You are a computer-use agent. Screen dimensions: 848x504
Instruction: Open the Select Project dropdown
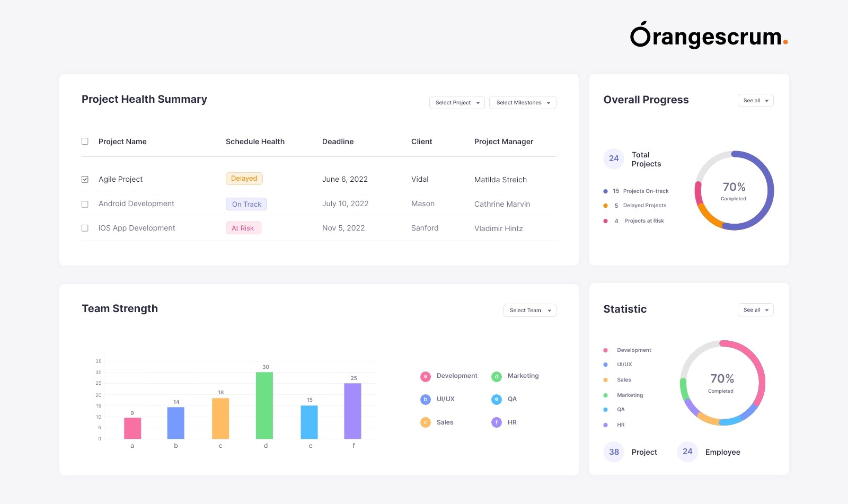tap(457, 103)
